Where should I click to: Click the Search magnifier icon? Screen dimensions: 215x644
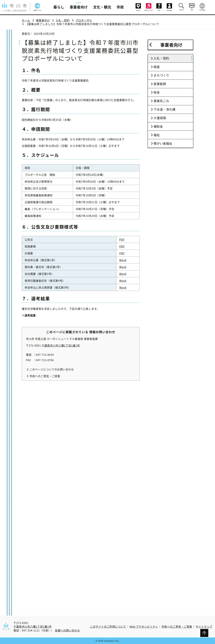pyautogui.click(x=181, y=7)
